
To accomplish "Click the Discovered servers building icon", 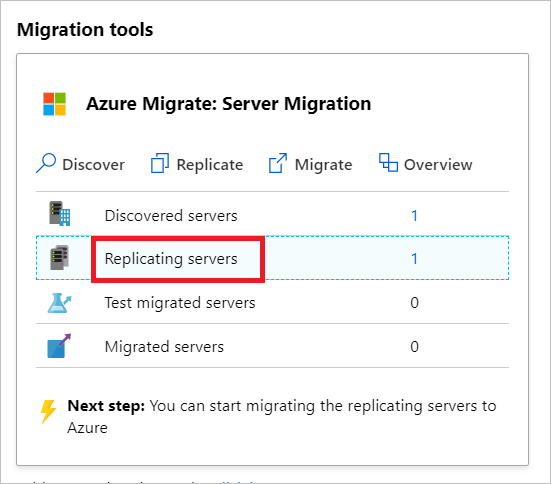I will click(x=59, y=213).
